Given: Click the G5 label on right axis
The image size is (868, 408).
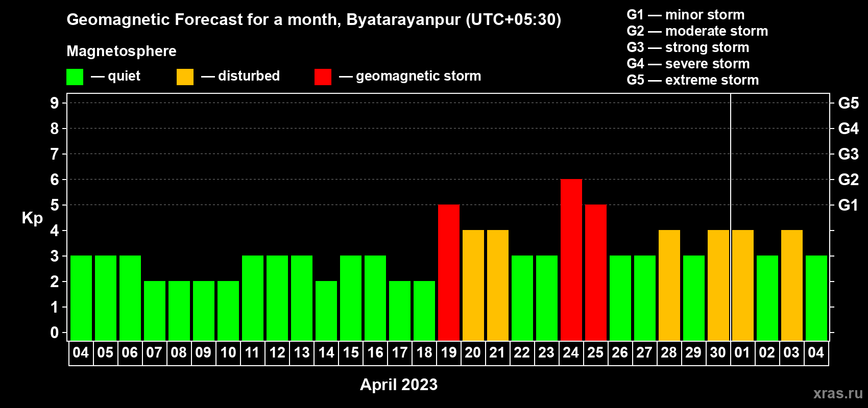Looking at the screenshot, I should coord(848,103).
